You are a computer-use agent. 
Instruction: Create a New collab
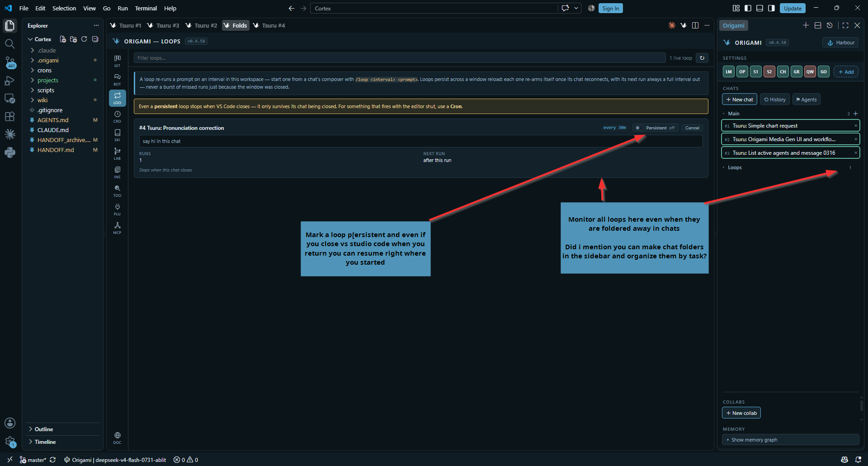pyautogui.click(x=741, y=413)
